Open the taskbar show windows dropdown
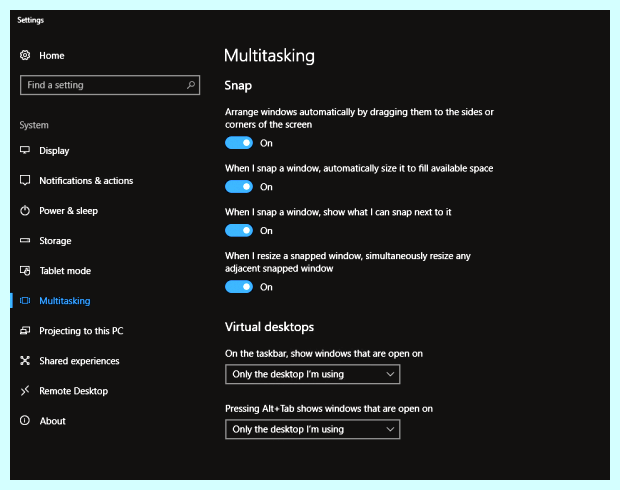This screenshot has height=490, width=620. 312,374
